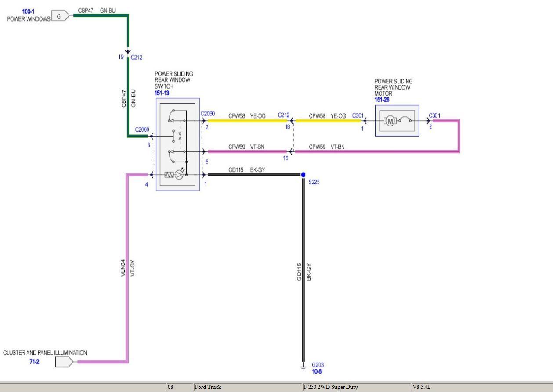Click the motor M symbol
Screen dimensions: 553x392
point(389,121)
